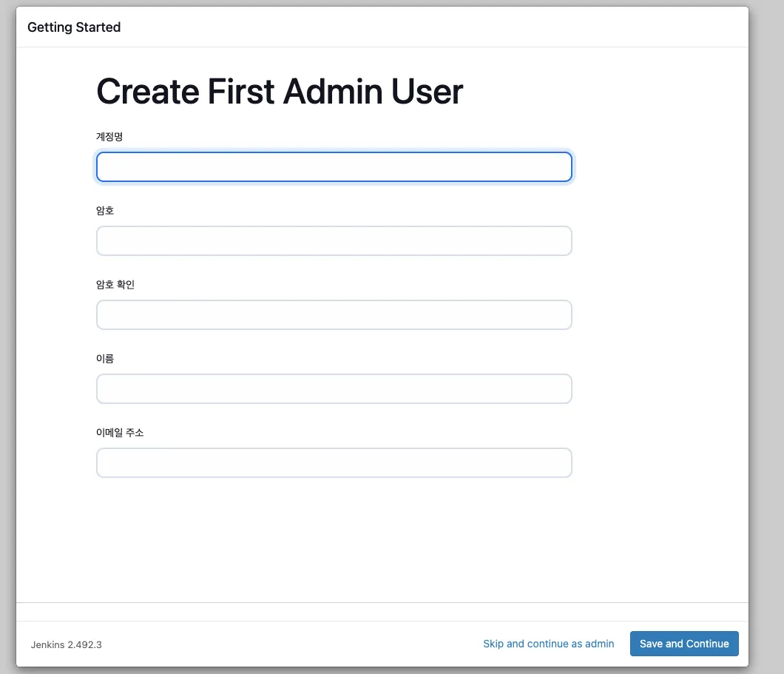784x674 pixels.
Task: Click the 암호 확인 label
Action: [115, 285]
